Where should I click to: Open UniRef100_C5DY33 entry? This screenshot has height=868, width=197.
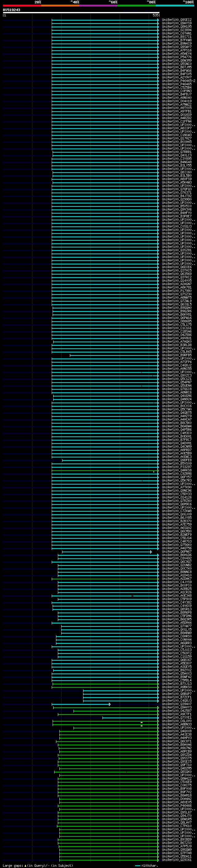coord(177,494)
